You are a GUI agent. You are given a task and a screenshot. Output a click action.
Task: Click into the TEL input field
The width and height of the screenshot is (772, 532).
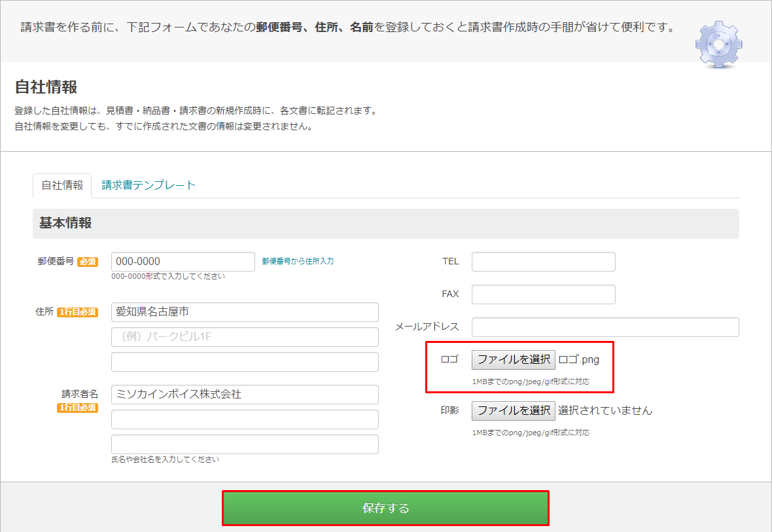(x=543, y=262)
